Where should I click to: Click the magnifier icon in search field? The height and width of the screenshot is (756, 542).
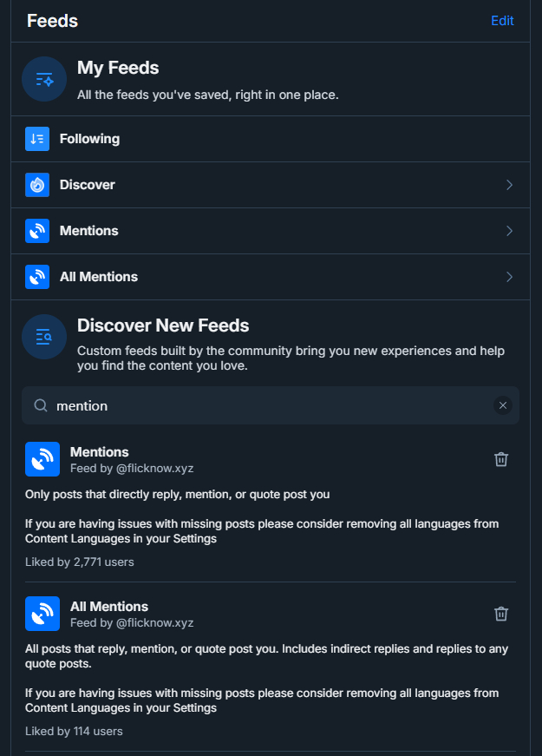tap(40, 405)
